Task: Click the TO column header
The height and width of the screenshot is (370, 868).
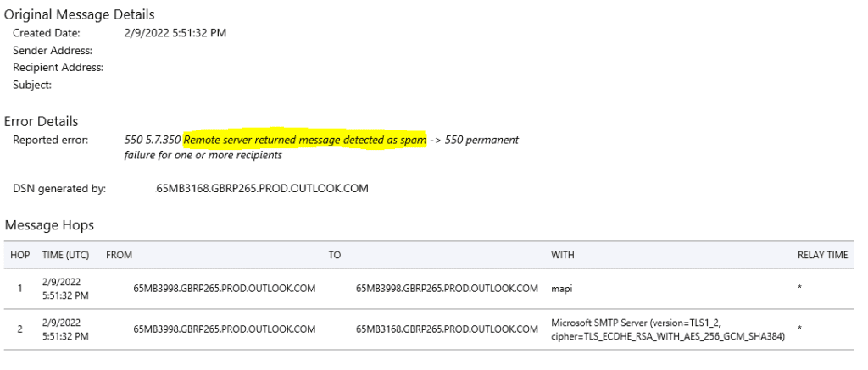Action: [334, 255]
